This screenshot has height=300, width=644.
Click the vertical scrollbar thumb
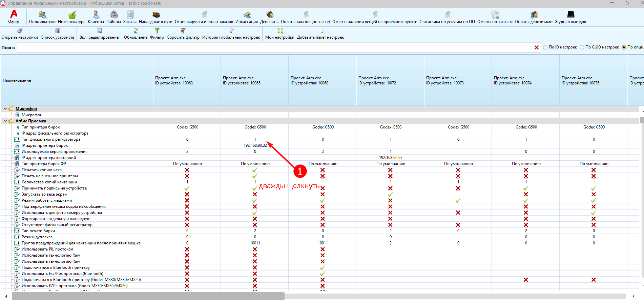(642, 120)
